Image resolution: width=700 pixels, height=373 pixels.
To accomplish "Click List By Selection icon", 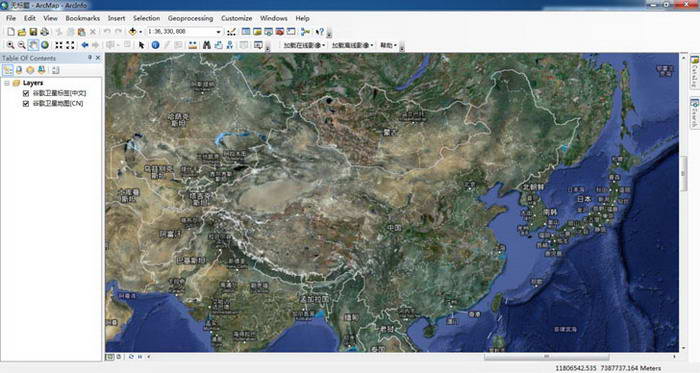I will pyautogui.click(x=42, y=70).
